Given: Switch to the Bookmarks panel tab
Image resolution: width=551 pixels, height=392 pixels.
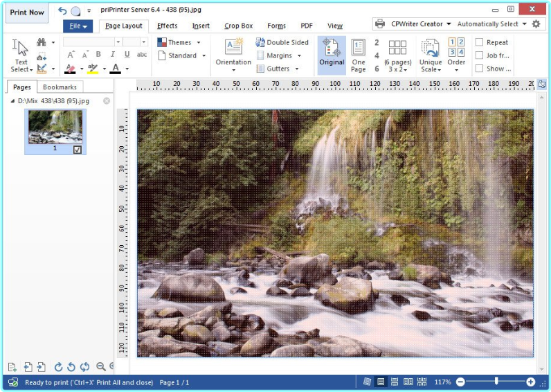Looking at the screenshot, I should pos(60,87).
